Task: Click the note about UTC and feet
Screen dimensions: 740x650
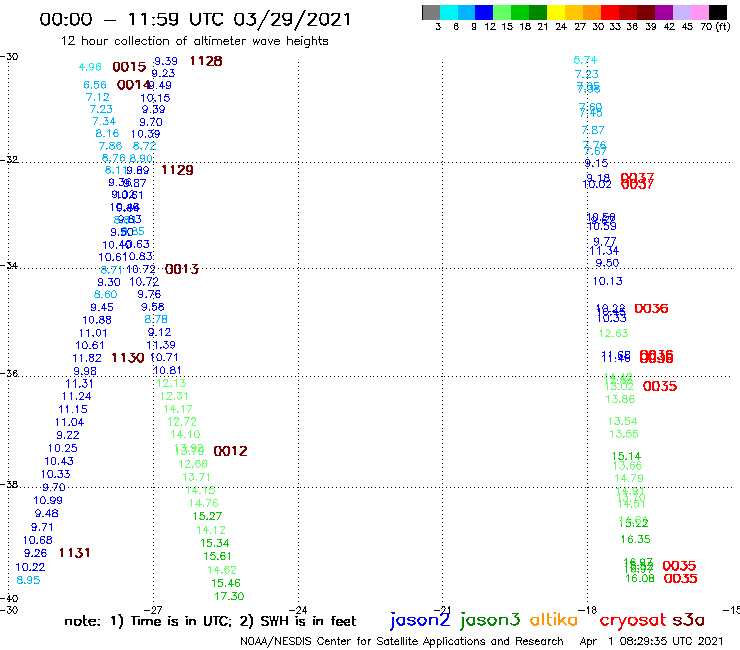Action: (x=210, y=621)
